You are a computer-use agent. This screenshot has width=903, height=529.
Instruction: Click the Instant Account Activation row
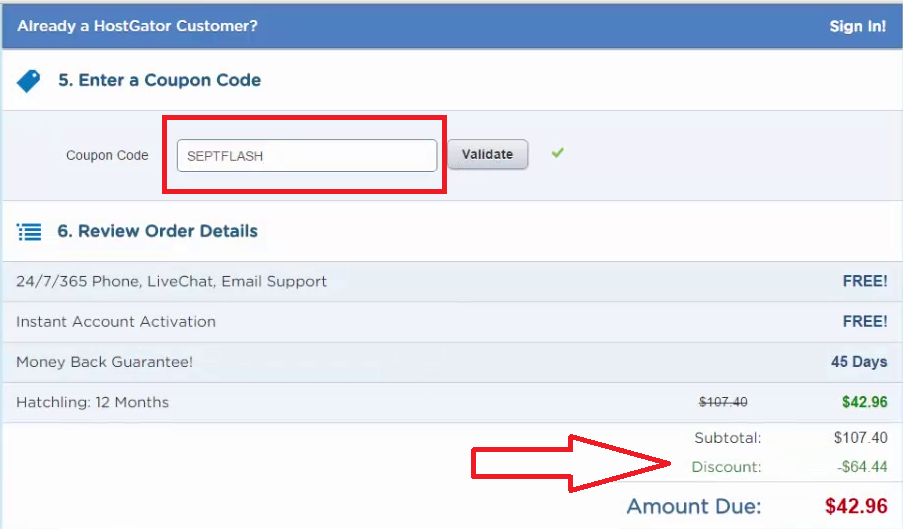116,322
